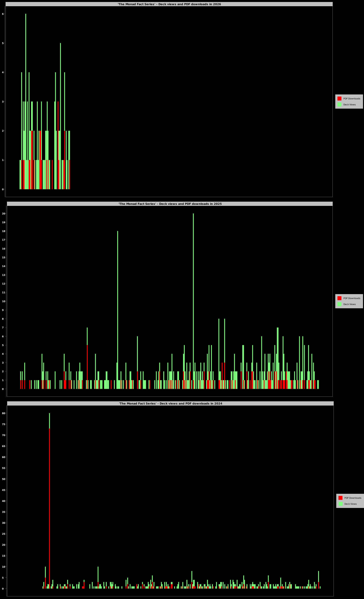Viewport: 364px width, 599px height.
Task: Click the green bar reaching 5 in 2026 chart
Action: click(60, 97)
